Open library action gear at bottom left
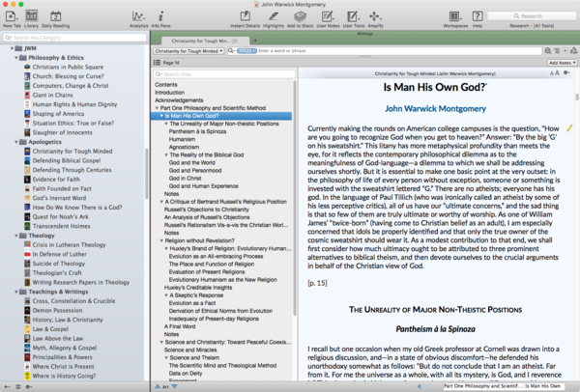 click(x=28, y=386)
